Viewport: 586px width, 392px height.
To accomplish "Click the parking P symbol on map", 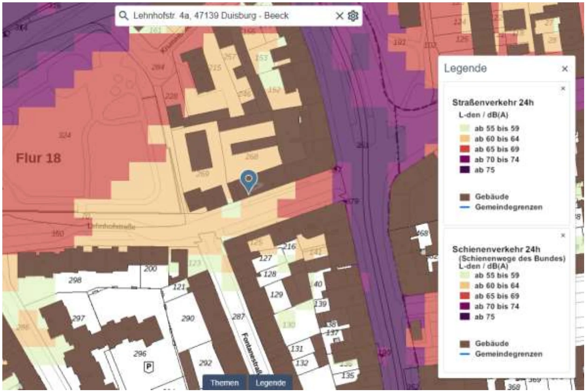I will 149,366.
